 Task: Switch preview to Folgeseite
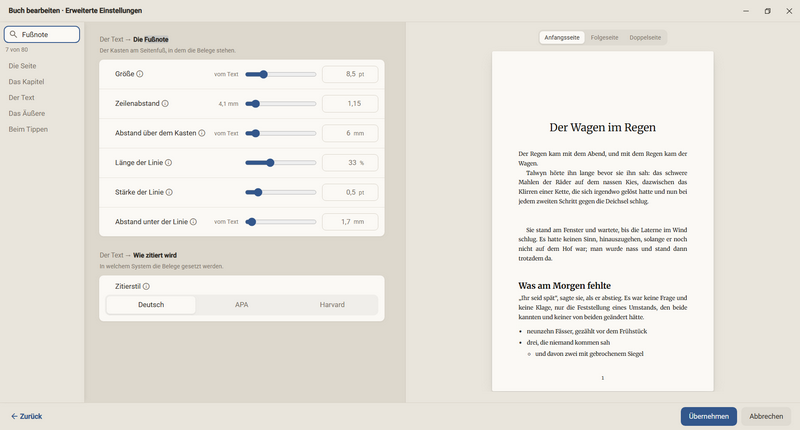point(604,38)
